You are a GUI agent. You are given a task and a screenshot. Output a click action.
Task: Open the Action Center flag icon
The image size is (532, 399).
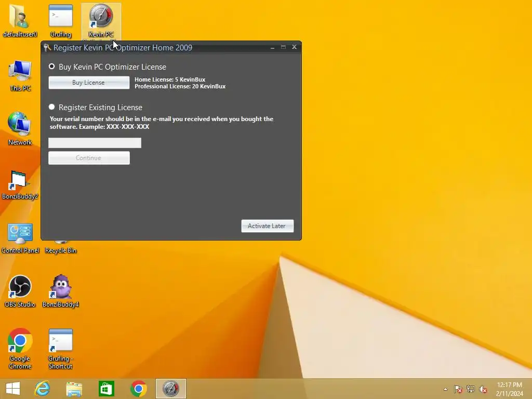click(458, 389)
